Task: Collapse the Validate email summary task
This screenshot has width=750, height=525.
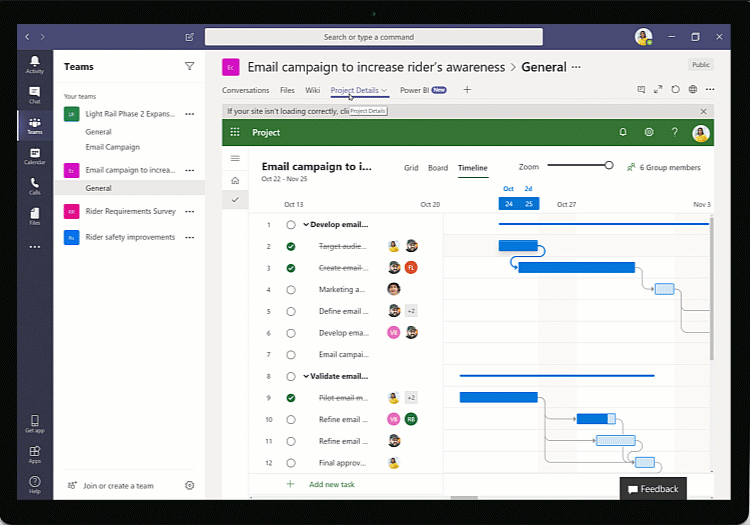Action: (x=306, y=376)
